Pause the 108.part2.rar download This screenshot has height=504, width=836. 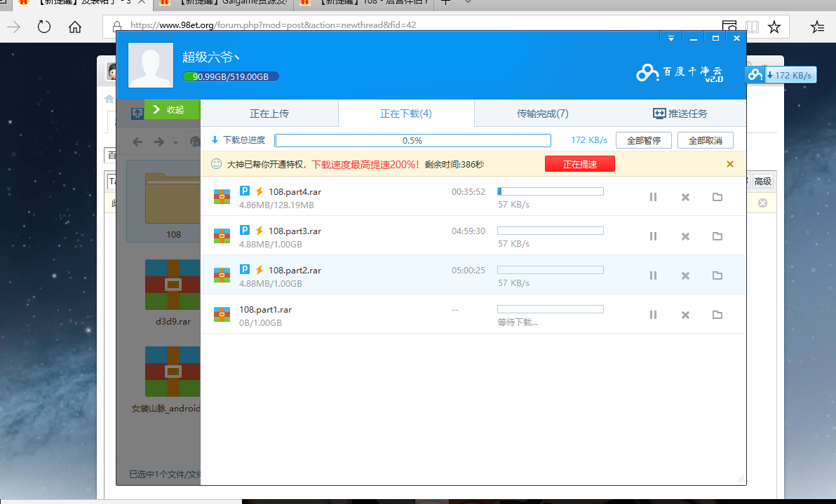click(x=653, y=275)
